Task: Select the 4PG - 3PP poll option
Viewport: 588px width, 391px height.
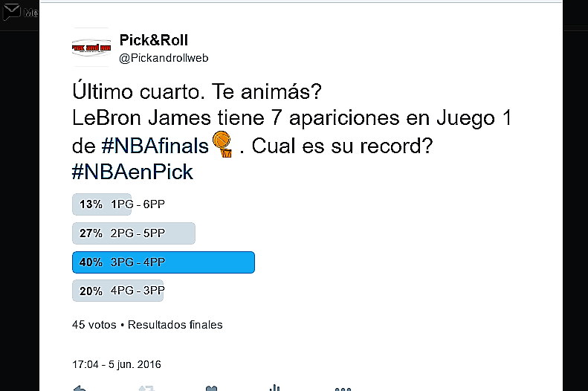Action: tap(117, 291)
